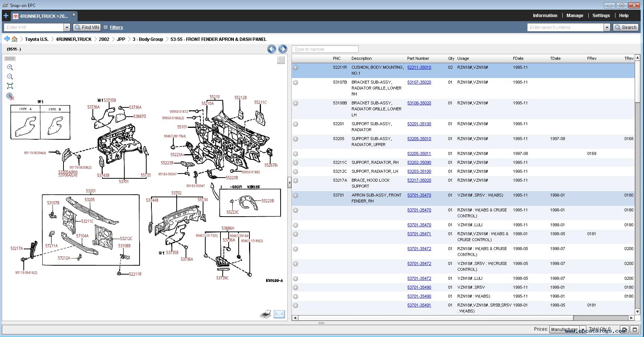Image resolution: width=644 pixels, height=337 pixels.
Task: Open the Settings menu
Action: point(601,16)
